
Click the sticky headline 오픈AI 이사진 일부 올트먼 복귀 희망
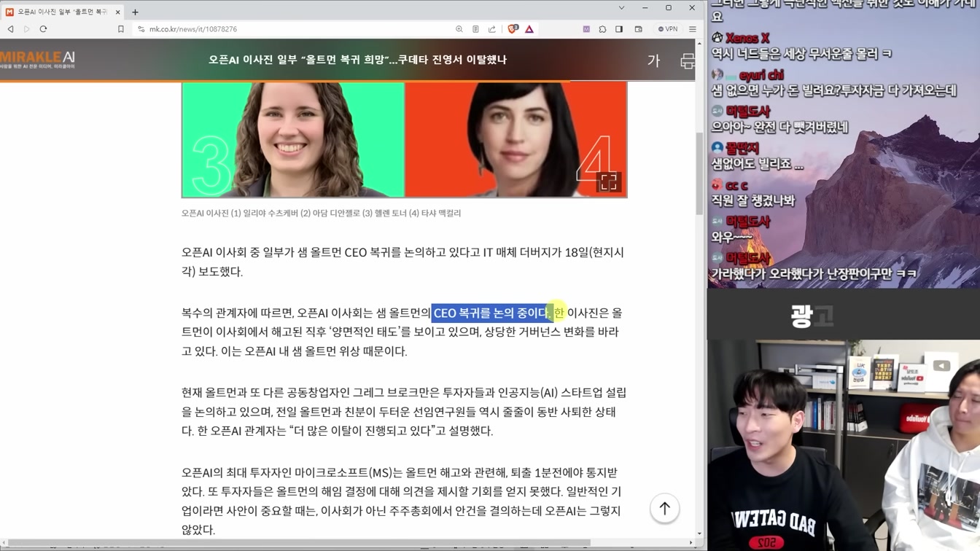(357, 60)
